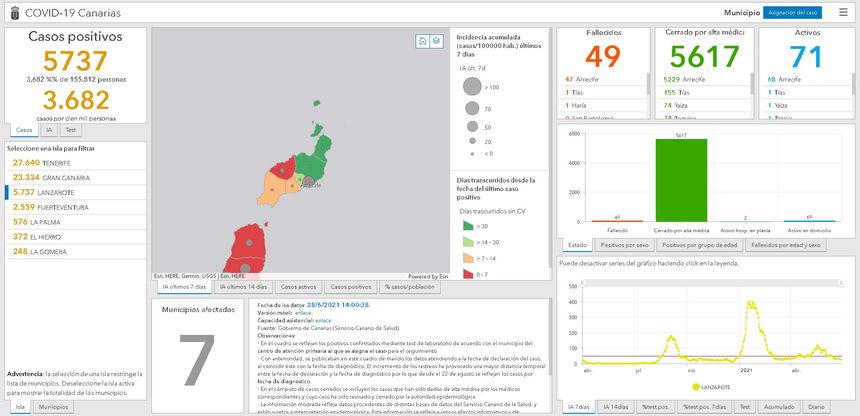Screen dimensions: 860x416
Task: Deselect the active LANZAROTE island row
Action: (46, 191)
